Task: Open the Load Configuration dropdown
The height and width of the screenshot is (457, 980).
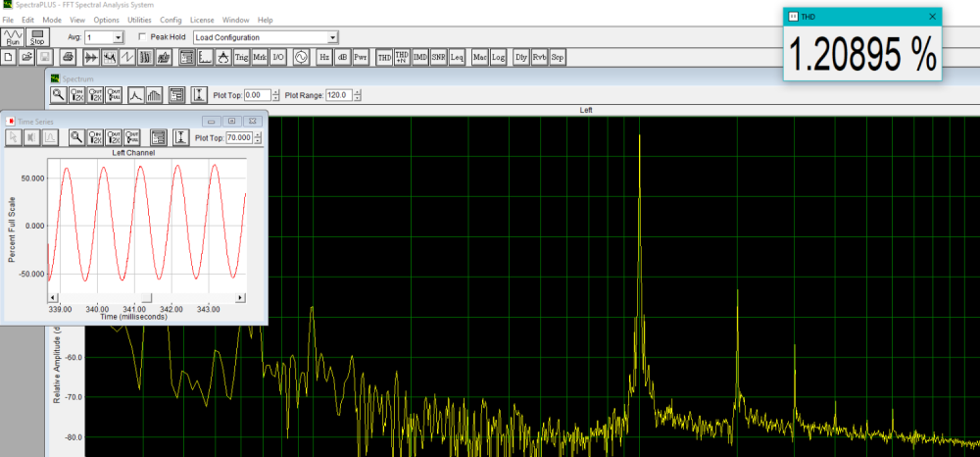Action: coord(332,37)
